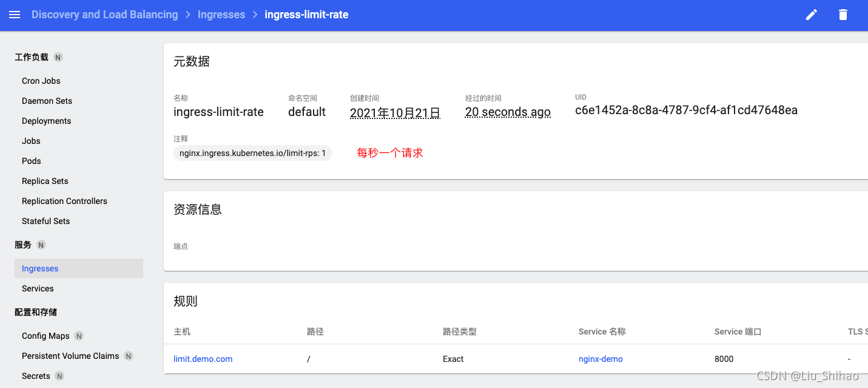Click the limit-rps annotation chip
Viewport: 868px width, 388px height.
point(253,153)
